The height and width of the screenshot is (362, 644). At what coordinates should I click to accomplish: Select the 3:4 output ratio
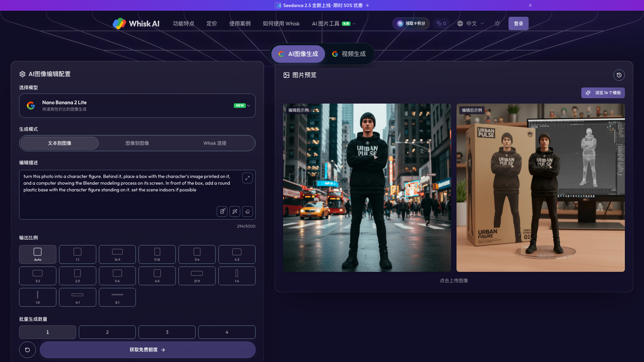tap(197, 254)
